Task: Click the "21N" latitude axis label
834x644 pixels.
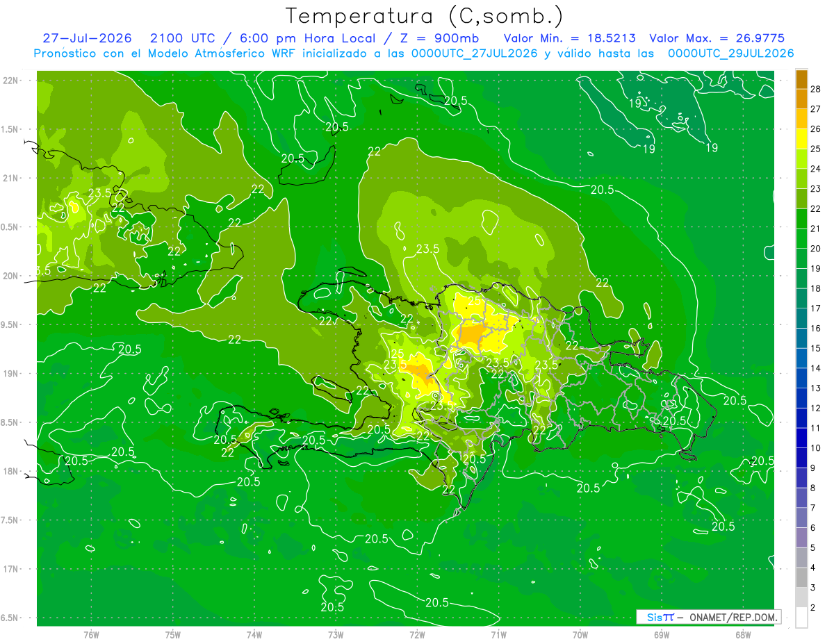Action: click(x=12, y=179)
